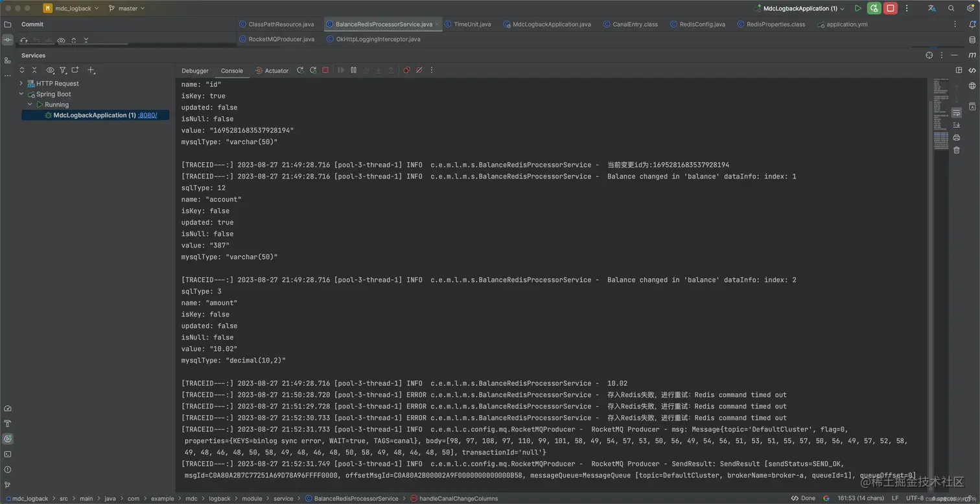Open the Commit tool window icon
Screen dimensions: 980x504
pyautogui.click(x=8, y=40)
